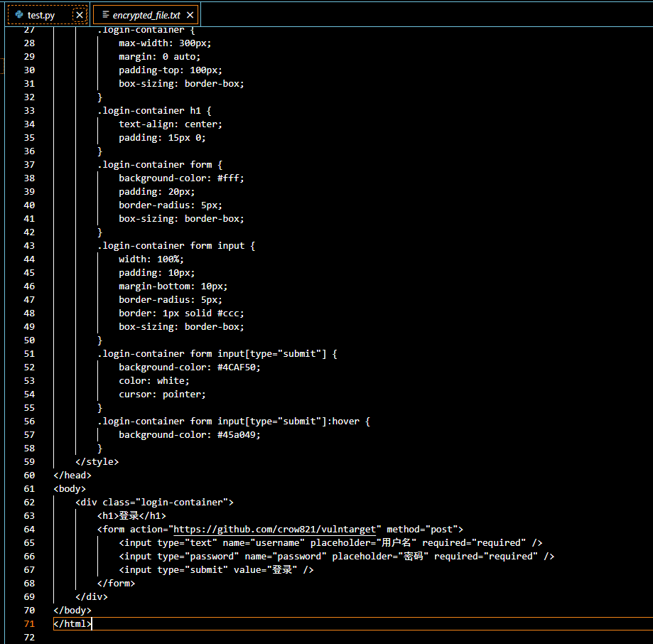653x644 pixels.
Task: Click the <body> opening tag
Action: (69, 488)
